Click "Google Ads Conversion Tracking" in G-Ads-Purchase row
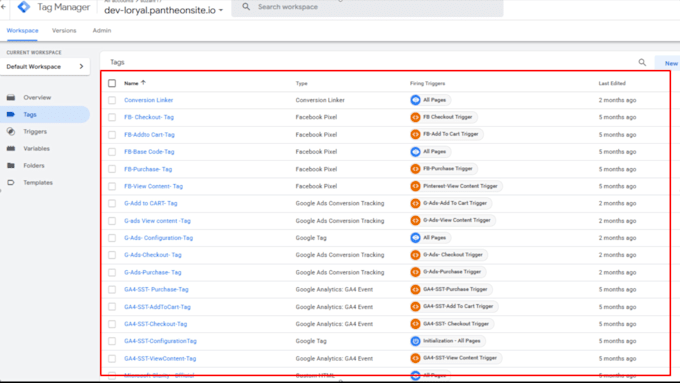Screen dimensions: 680x383 (340, 272)
